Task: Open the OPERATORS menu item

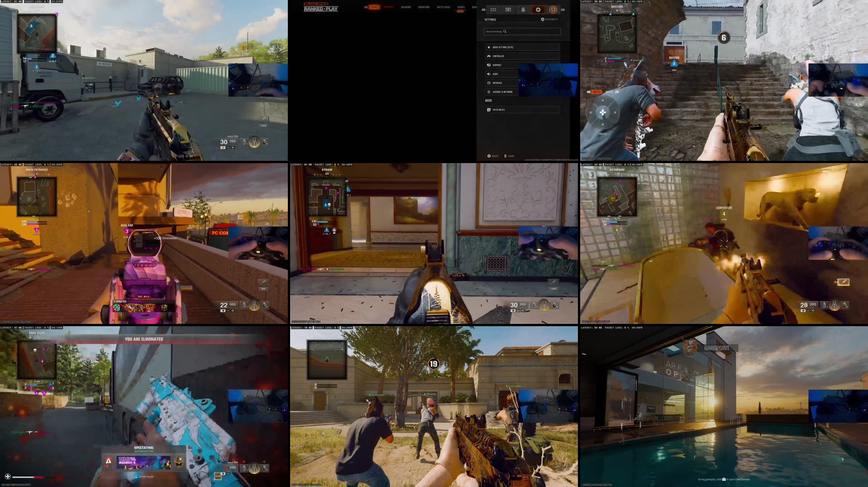Action: [424, 7]
